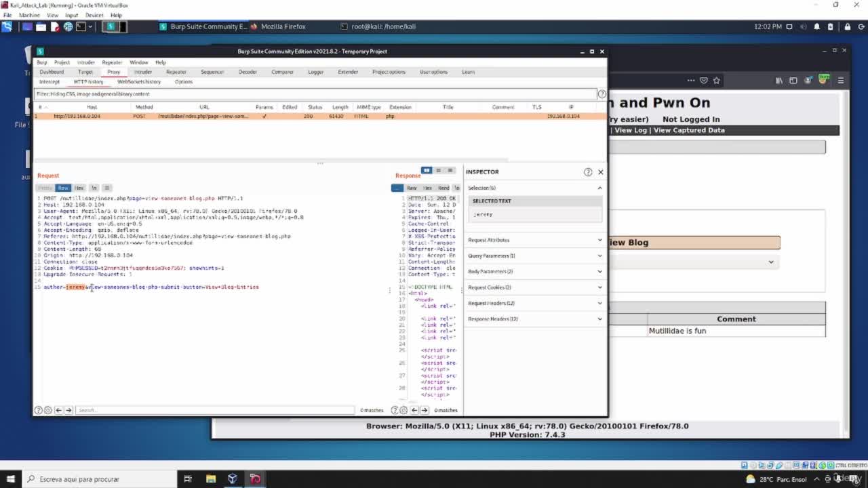Expand Query Parameters (1) section

tap(599, 256)
